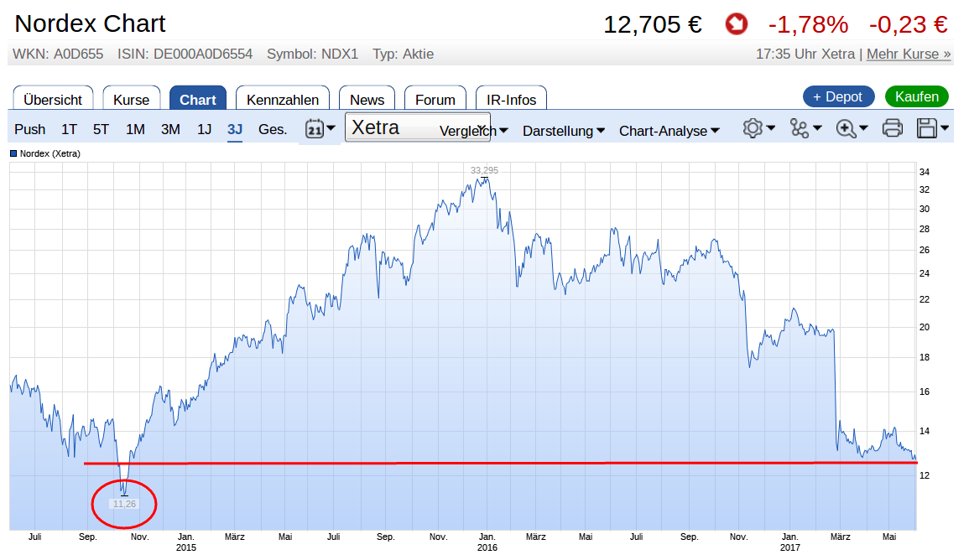Click the WKN: A0D655 text
969x560 pixels.
pyautogui.click(x=58, y=54)
